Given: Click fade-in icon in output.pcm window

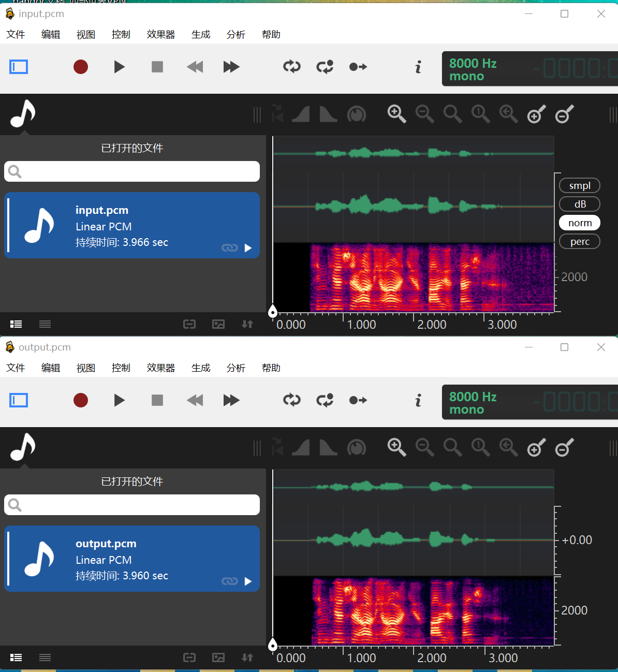Looking at the screenshot, I should [301, 447].
